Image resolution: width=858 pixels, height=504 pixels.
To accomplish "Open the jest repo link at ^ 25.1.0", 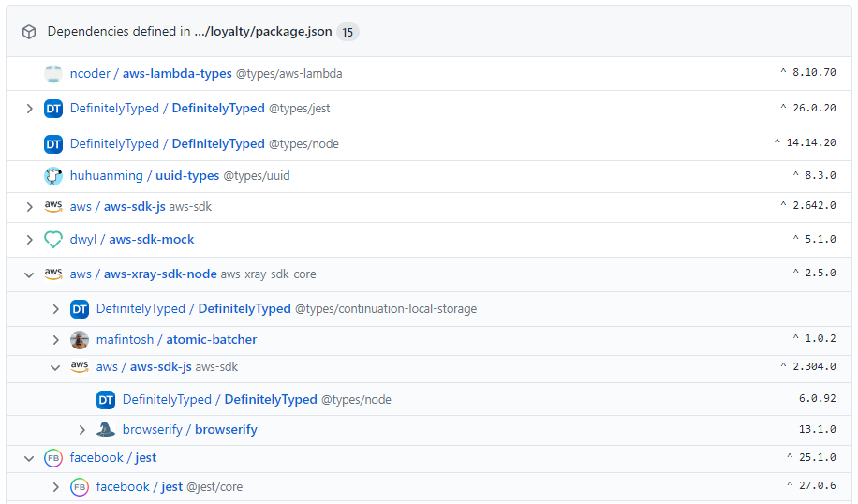I will point(145,457).
